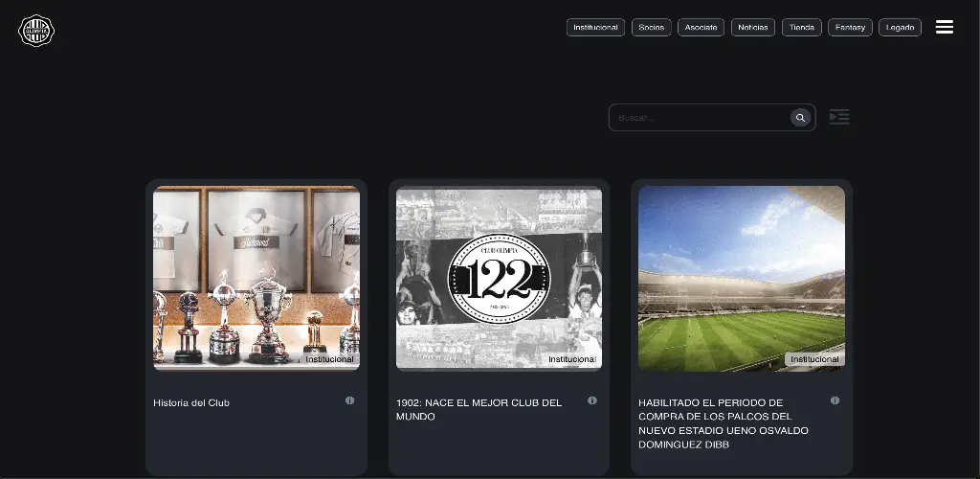The image size is (980, 479).
Task: Open the Fantasy nav item
Action: coord(850,28)
